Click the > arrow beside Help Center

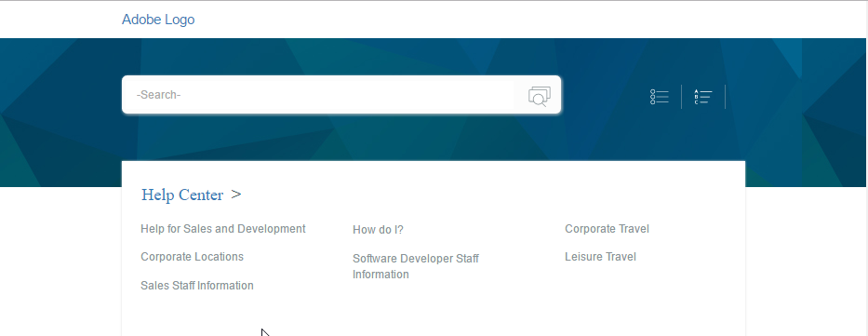tap(236, 195)
